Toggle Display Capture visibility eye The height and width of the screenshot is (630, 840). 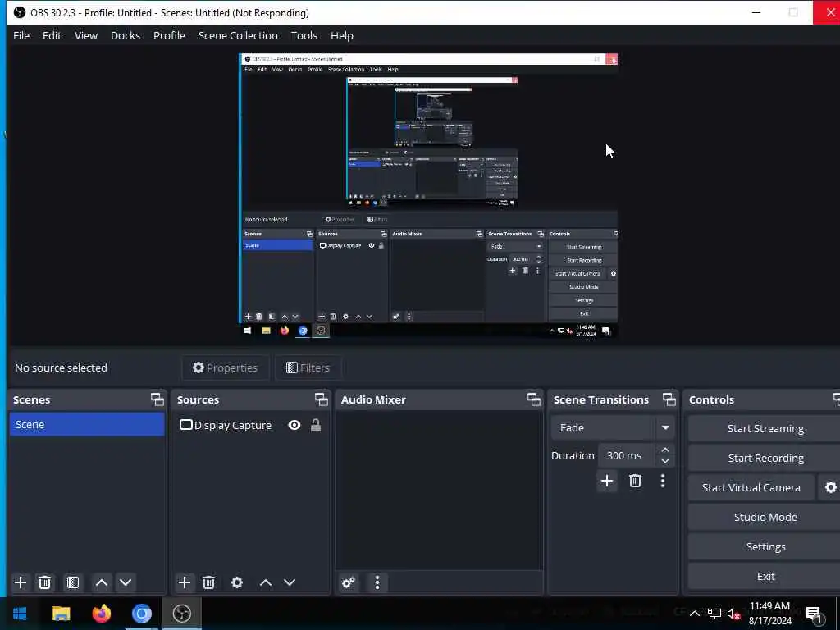[294, 426]
